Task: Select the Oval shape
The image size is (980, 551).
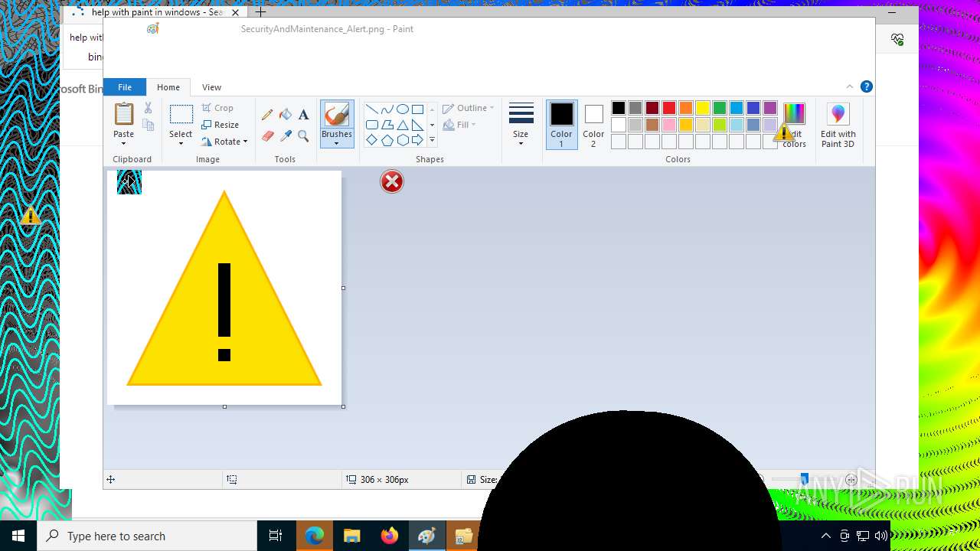Action: pyautogui.click(x=403, y=109)
